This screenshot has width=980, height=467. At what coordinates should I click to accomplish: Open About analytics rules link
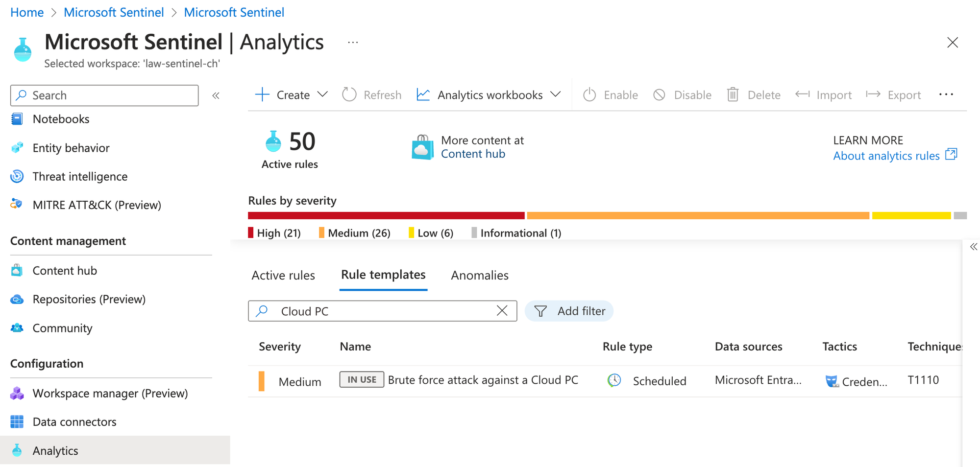(x=886, y=156)
